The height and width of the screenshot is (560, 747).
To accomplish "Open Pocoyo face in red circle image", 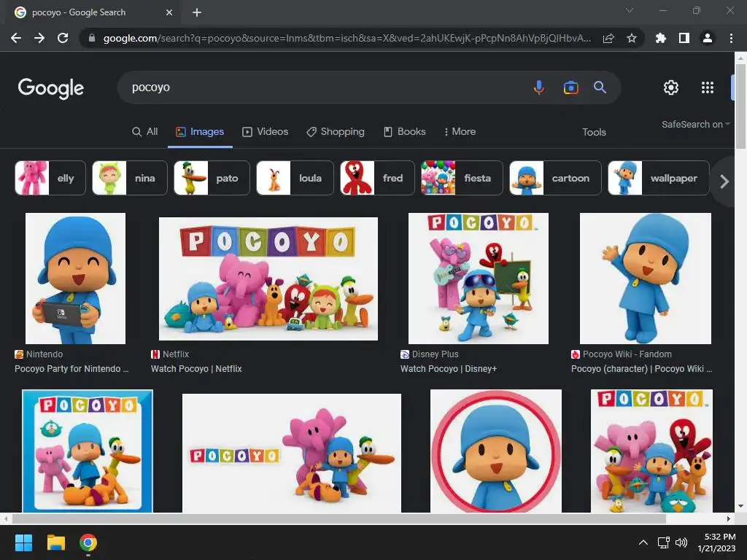I will coord(496,451).
